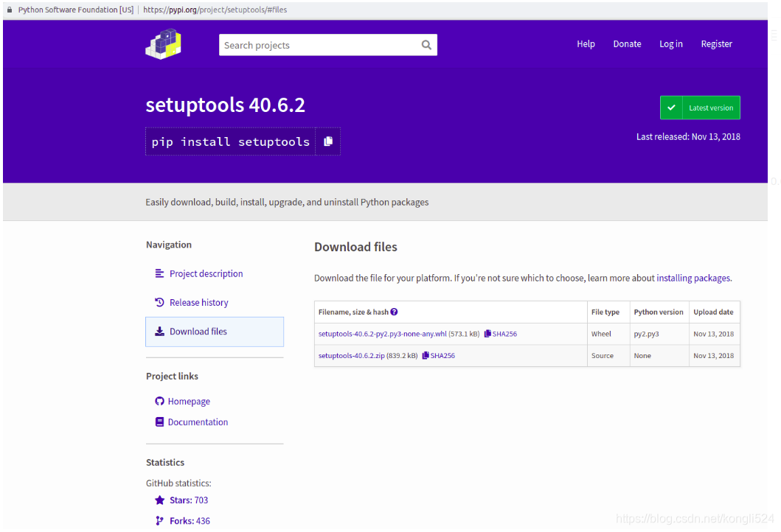Open the Donate page

(627, 43)
